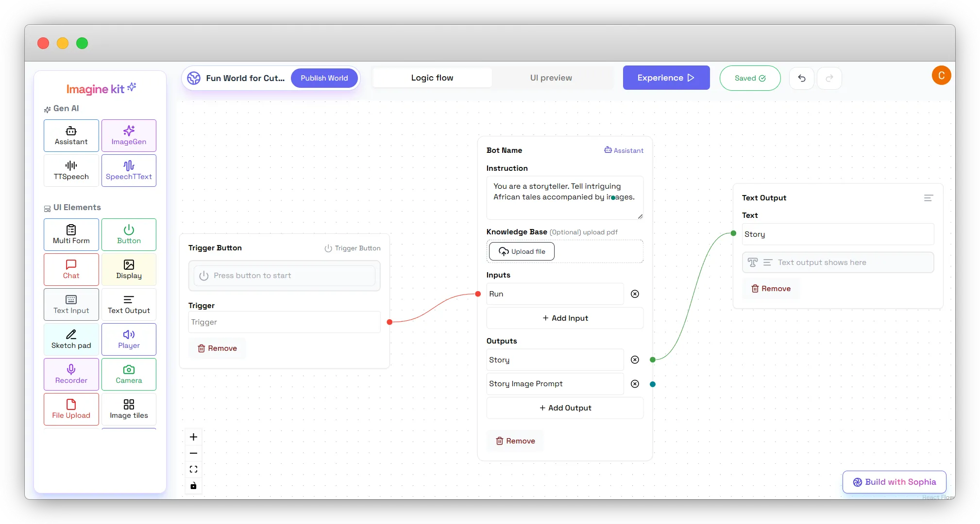Click the Press button to start field
The height and width of the screenshot is (524, 980).
pyautogui.click(x=285, y=275)
